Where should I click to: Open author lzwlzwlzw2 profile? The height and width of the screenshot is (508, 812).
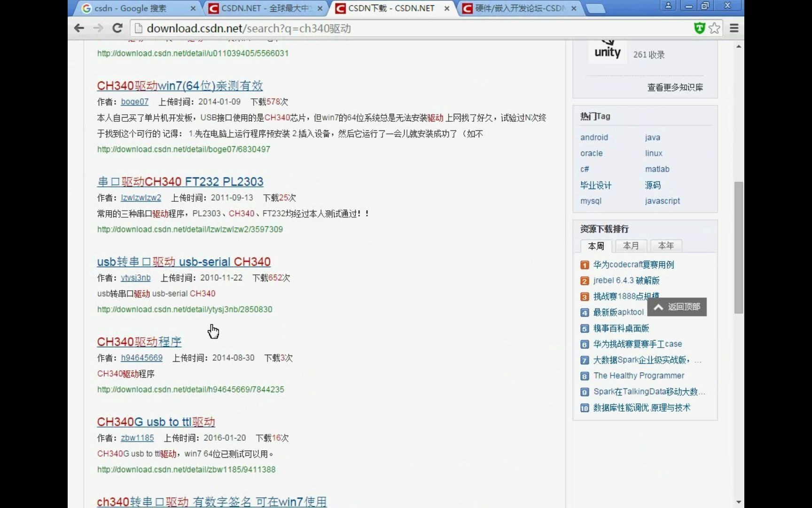(x=141, y=198)
